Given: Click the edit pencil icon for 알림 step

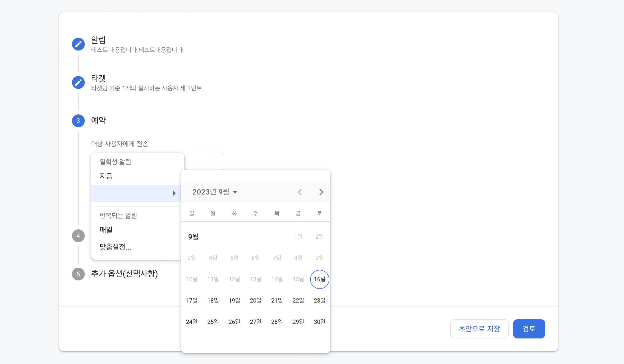Looking at the screenshot, I should (78, 44).
